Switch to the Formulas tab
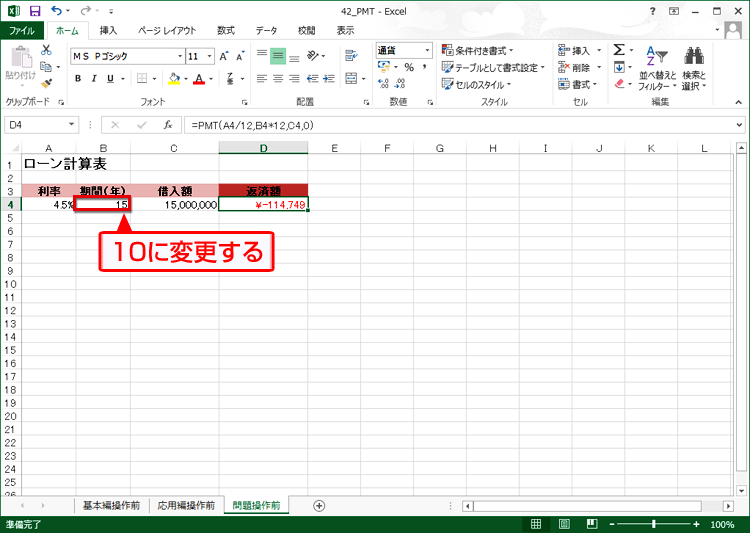The width and height of the screenshot is (750, 533). point(226,31)
